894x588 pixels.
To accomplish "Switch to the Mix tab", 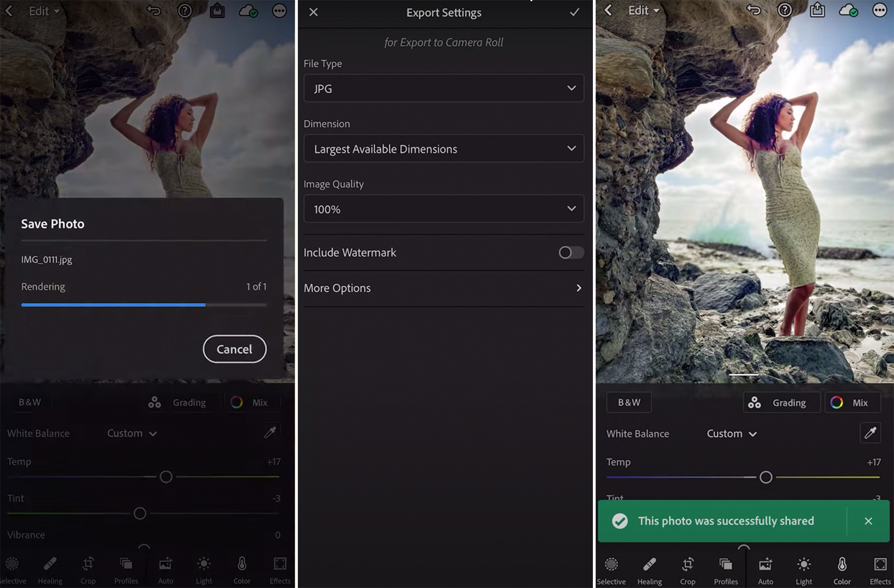I will [852, 402].
